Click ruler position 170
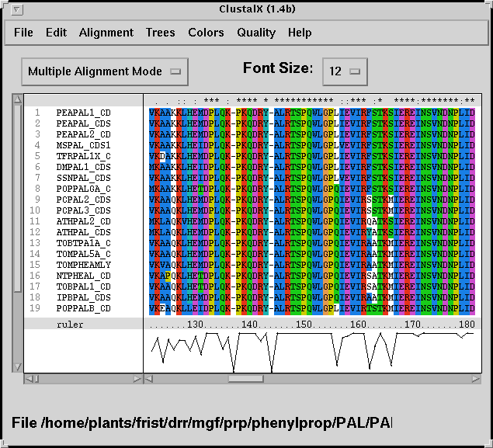This screenshot has height=448, width=493. point(412,324)
